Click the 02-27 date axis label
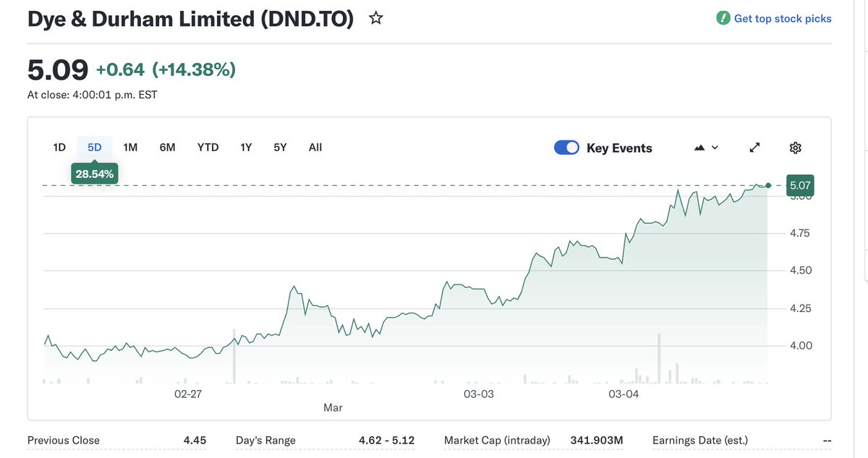The width and height of the screenshot is (868, 458). click(188, 394)
